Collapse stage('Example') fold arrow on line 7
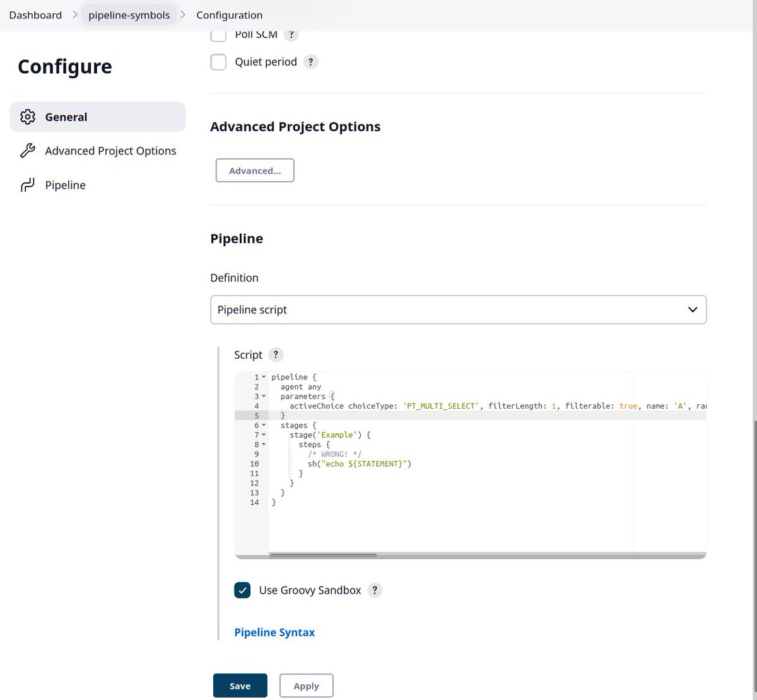The height and width of the screenshot is (700, 757). 264,435
